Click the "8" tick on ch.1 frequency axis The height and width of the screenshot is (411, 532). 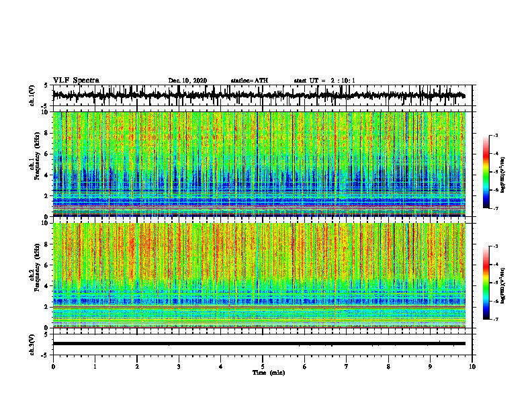[47, 133]
